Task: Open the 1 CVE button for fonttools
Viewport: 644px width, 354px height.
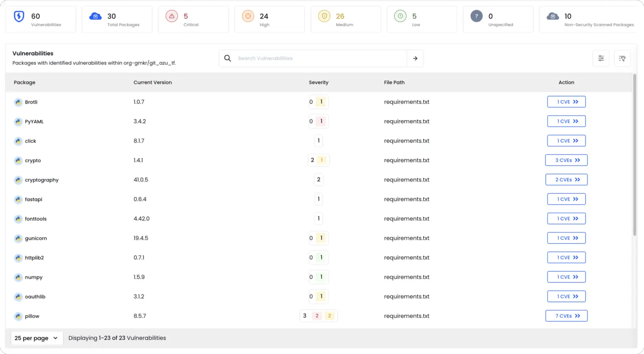Action: [x=566, y=219]
